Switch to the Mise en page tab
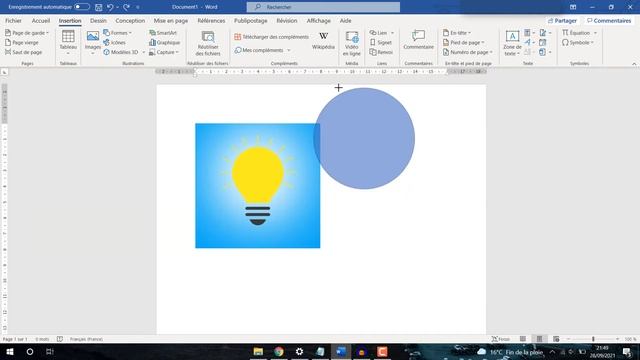This screenshot has width=640, height=360. point(171,20)
